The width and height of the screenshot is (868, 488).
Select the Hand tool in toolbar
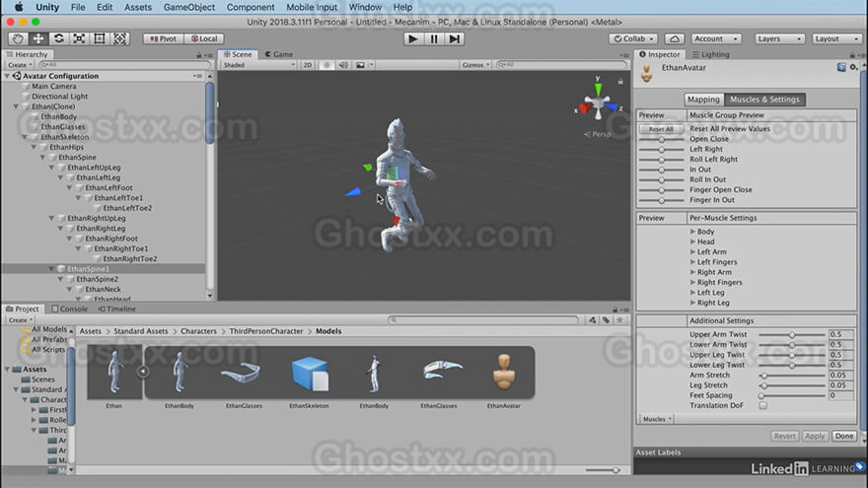pyautogui.click(x=18, y=38)
